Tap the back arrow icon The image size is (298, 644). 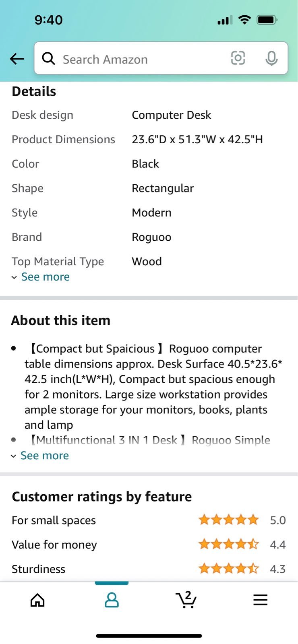17,59
